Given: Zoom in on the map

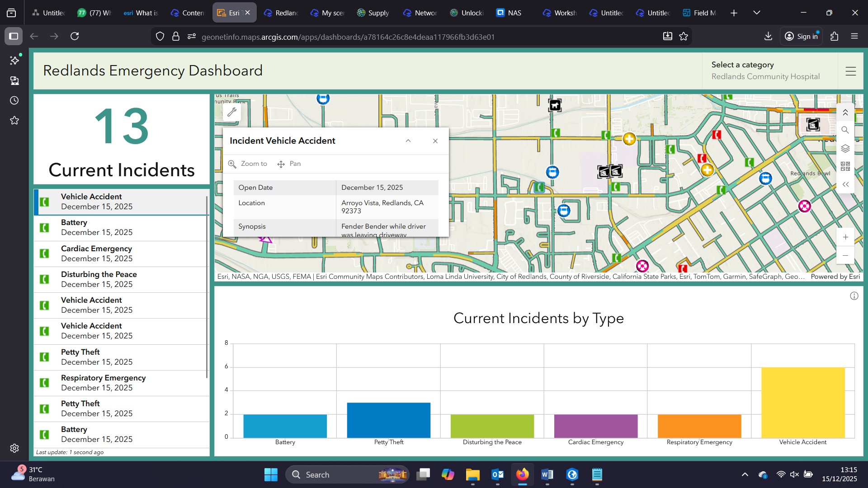Looking at the screenshot, I should pos(845,237).
